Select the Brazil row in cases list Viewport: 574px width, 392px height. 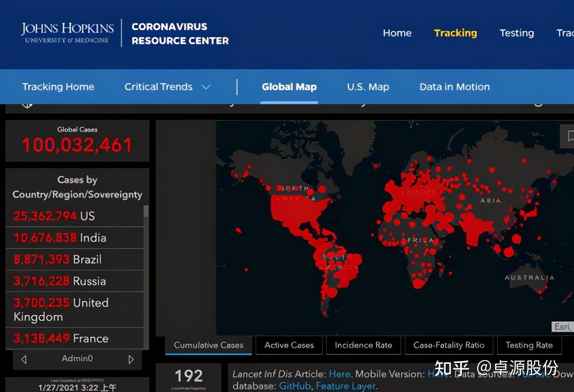[x=74, y=259]
